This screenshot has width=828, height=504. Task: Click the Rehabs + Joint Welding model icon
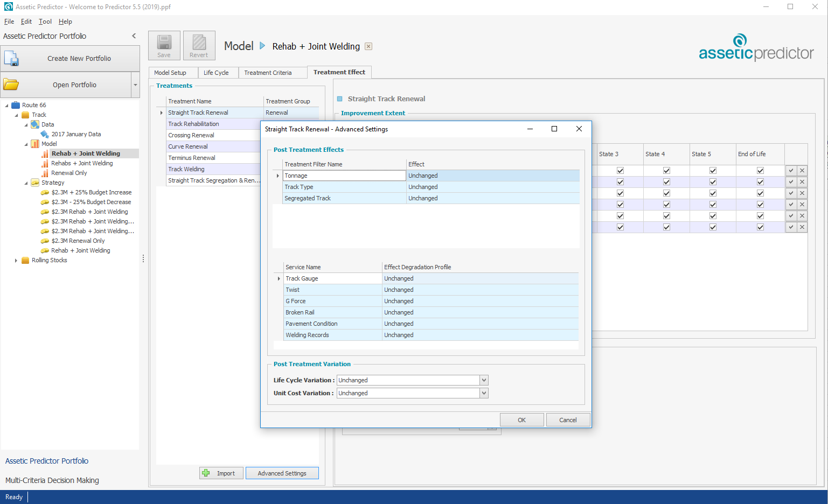click(45, 163)
